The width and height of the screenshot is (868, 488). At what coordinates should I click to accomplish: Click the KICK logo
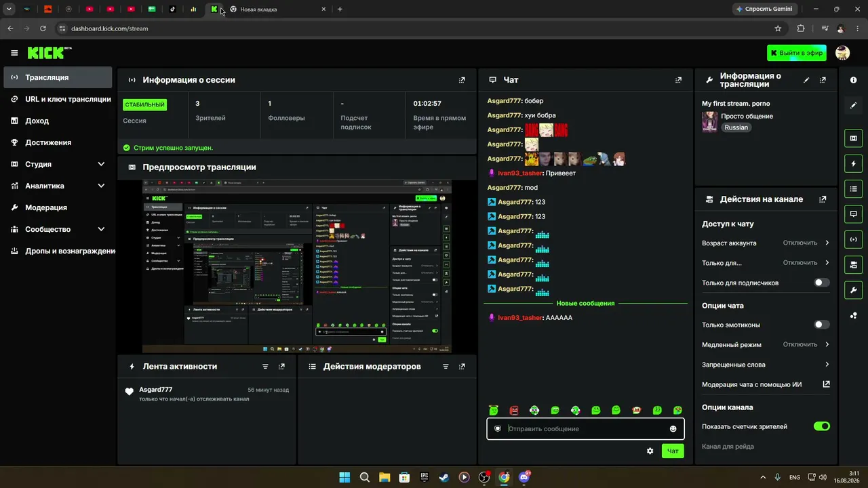point(50,53)
